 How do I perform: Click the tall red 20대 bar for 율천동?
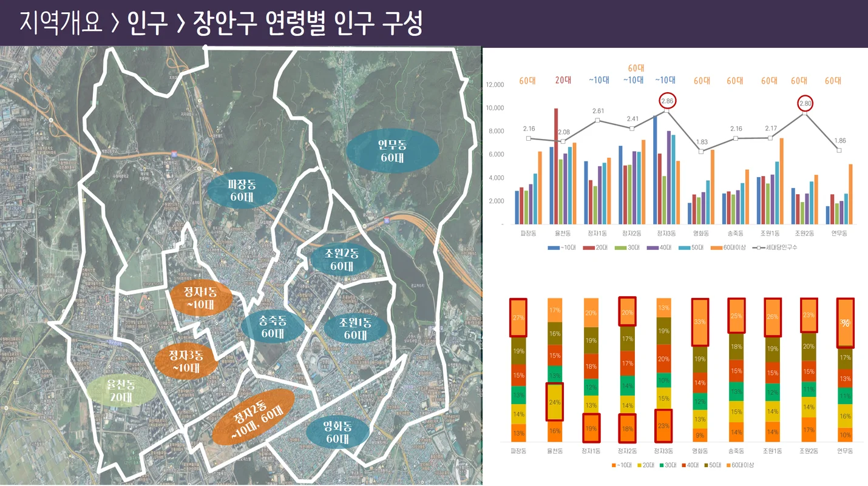click(x=556, y=166)
